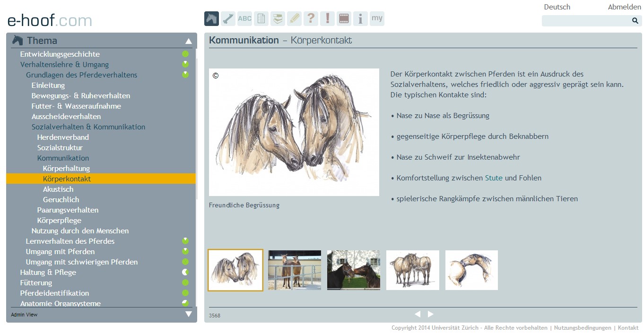644x333 pixels.
Task: Follow the Stute hyperlink in text
Action: (x=494, y=178)
